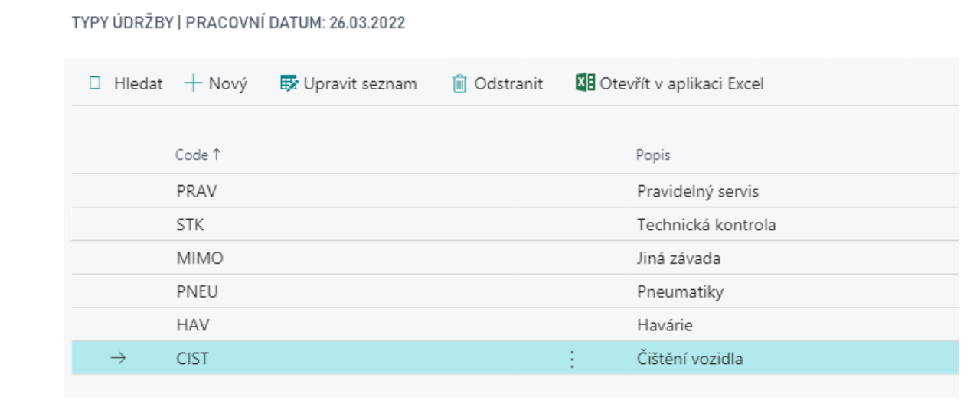This screenshot has width=980, height=410.
Task: Click the MIMO code entry
Action: coord(199,259)
